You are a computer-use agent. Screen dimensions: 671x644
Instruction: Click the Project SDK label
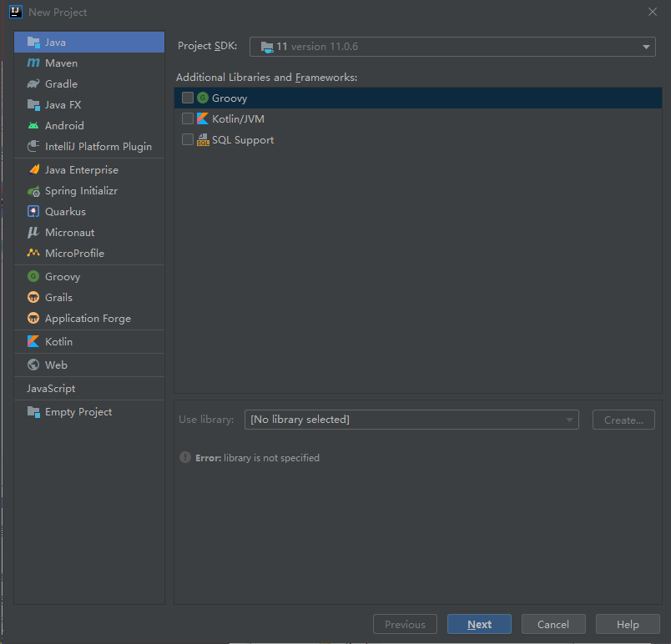coord(207,46)
